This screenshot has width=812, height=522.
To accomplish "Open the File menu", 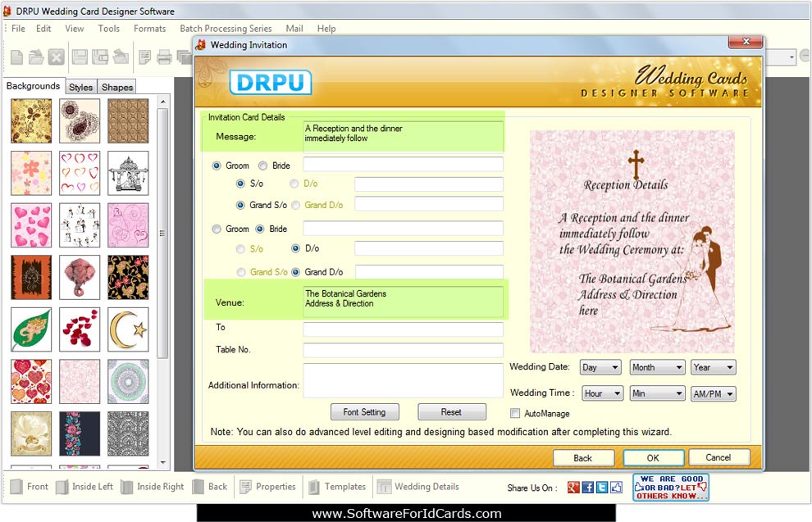I will point(18,29).
